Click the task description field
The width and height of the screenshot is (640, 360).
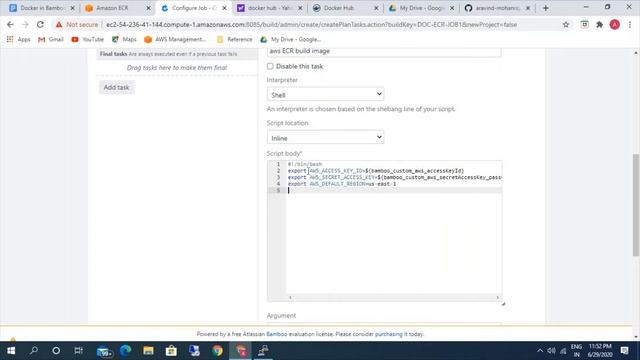(x=384, y=51)
